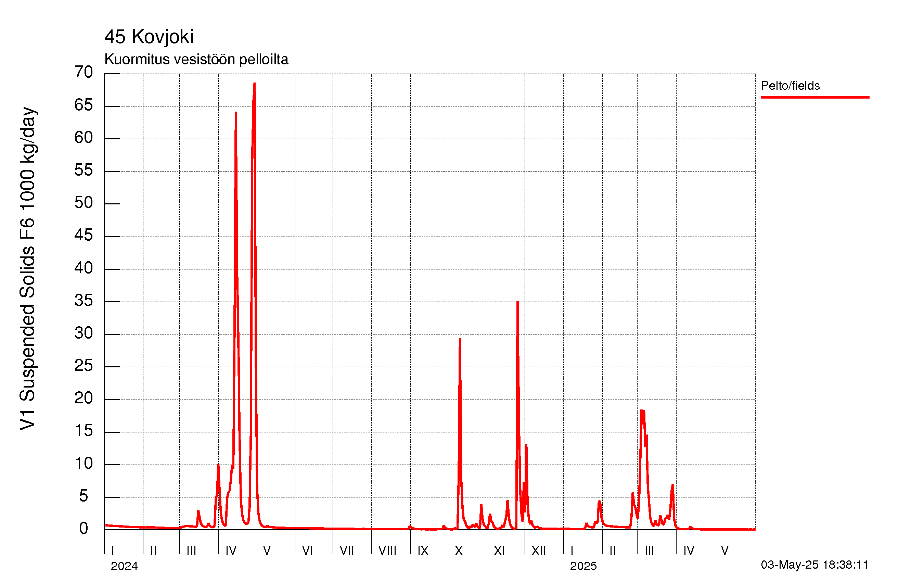Click the y-axis value "5"
Viewport: 924px width, 582px height.
coord(84,496)
